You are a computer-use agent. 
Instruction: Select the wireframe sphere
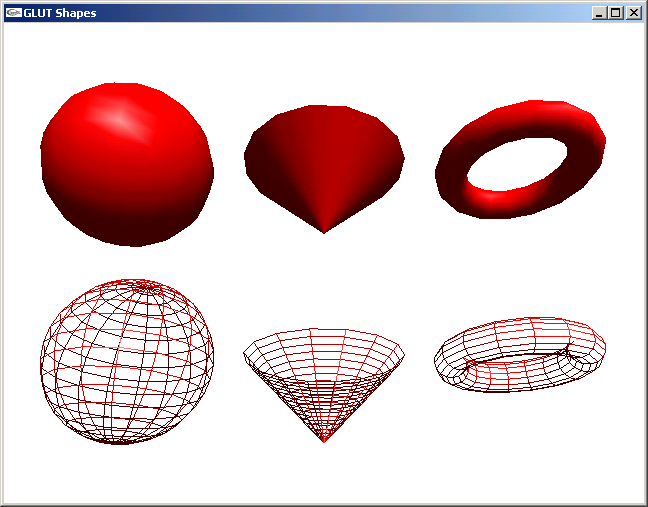point(127,362)
